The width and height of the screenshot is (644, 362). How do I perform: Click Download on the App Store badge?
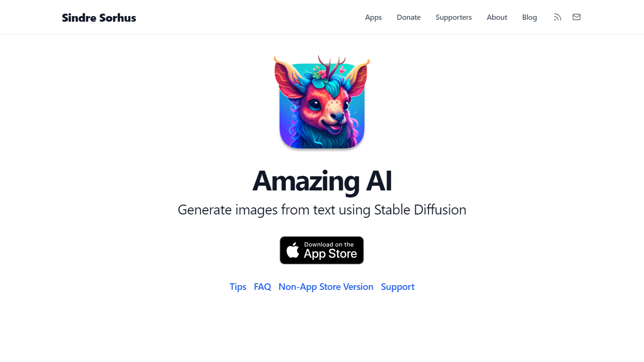tap(322, 250)
